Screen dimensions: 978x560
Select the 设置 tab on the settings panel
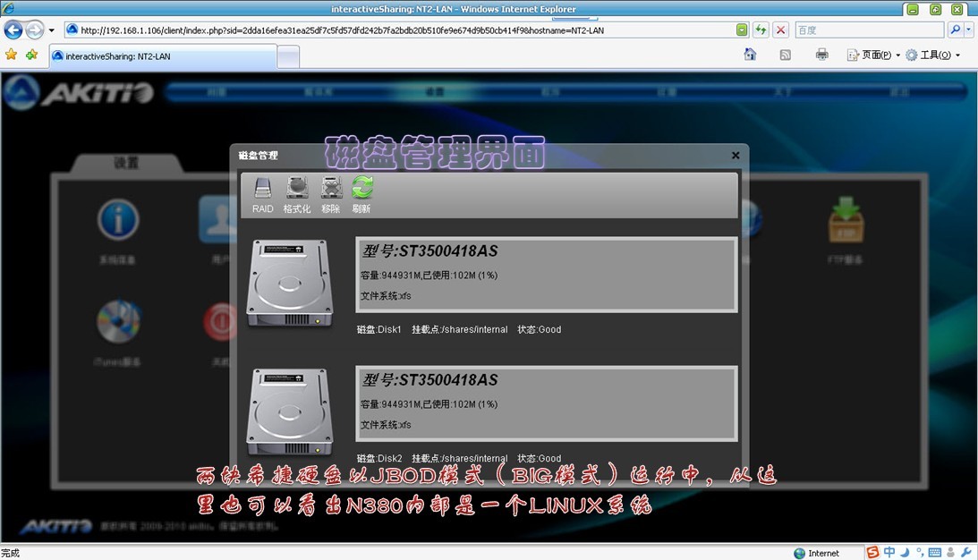(x=127, y=163)
